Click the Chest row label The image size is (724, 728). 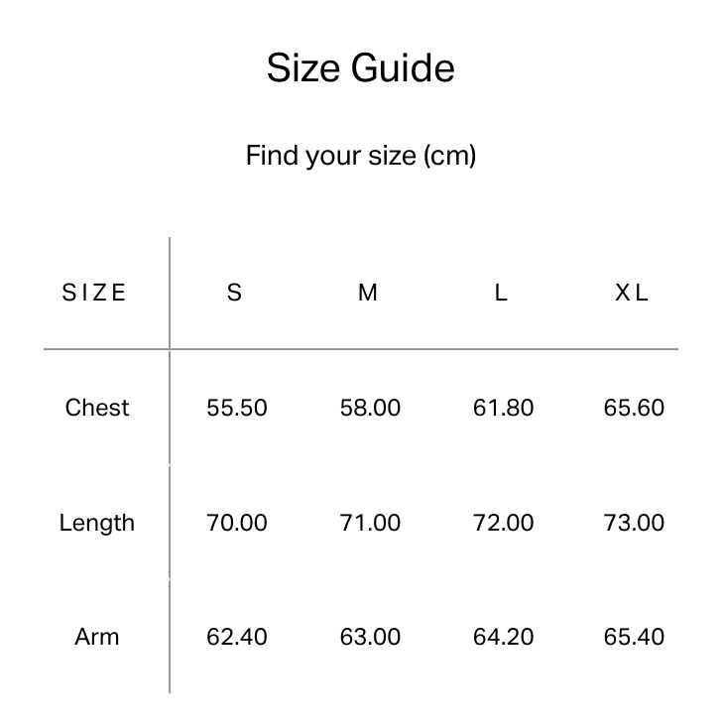coord(97,408)
